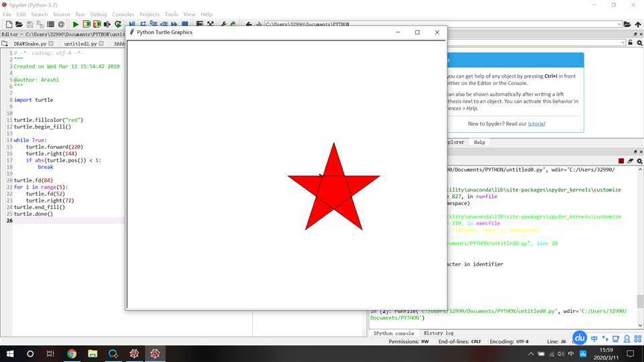The image size is (644, 362).
Task: Click 'while True:' line in editor
Action: click(x=30, y=140)
